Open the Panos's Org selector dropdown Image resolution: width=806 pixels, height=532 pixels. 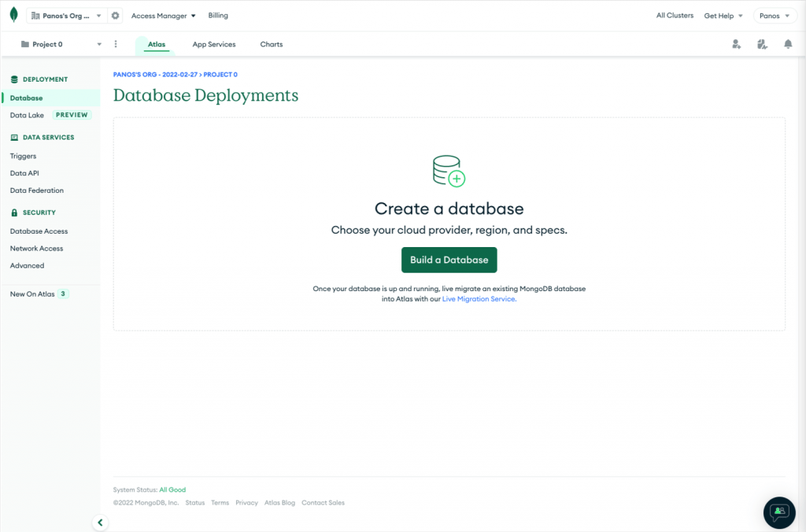coord(67,16)
